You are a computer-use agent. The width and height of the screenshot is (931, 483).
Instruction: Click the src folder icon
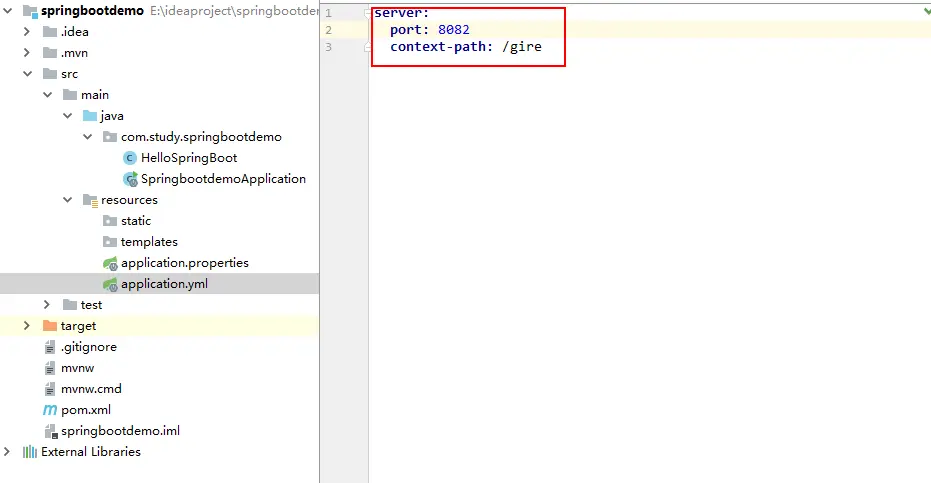[50, 74]
